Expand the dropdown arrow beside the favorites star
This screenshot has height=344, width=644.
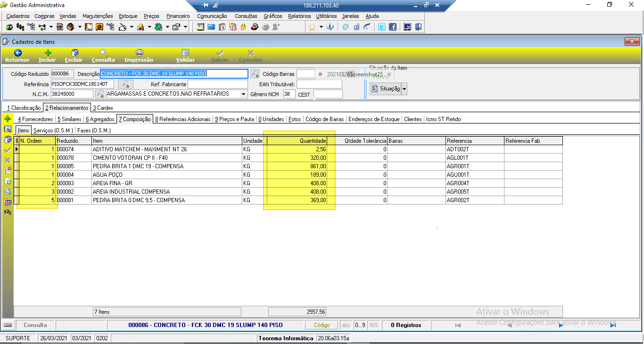click(321, 27)
